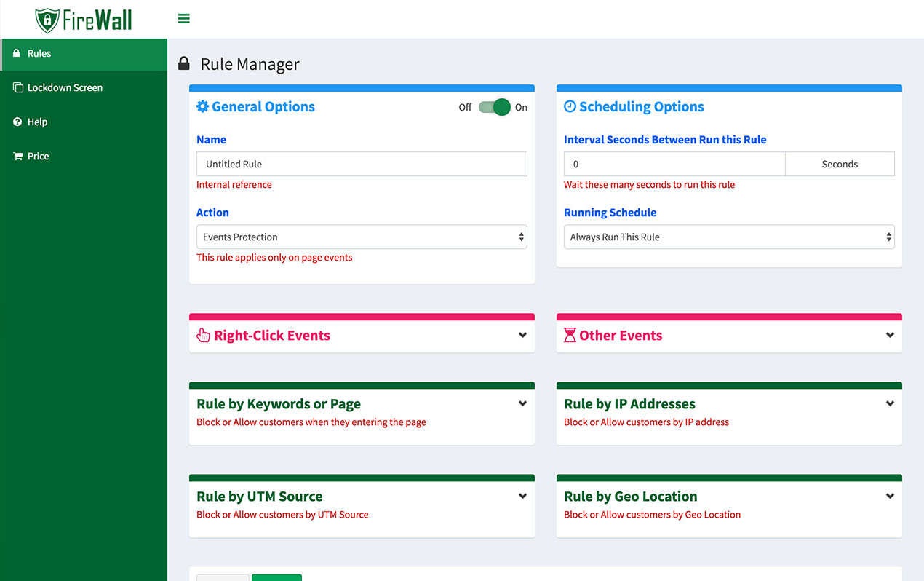The image size is (924, 581).
Task: Click the lock icon beside Rule Manager
Action: (x=184, y=63)
